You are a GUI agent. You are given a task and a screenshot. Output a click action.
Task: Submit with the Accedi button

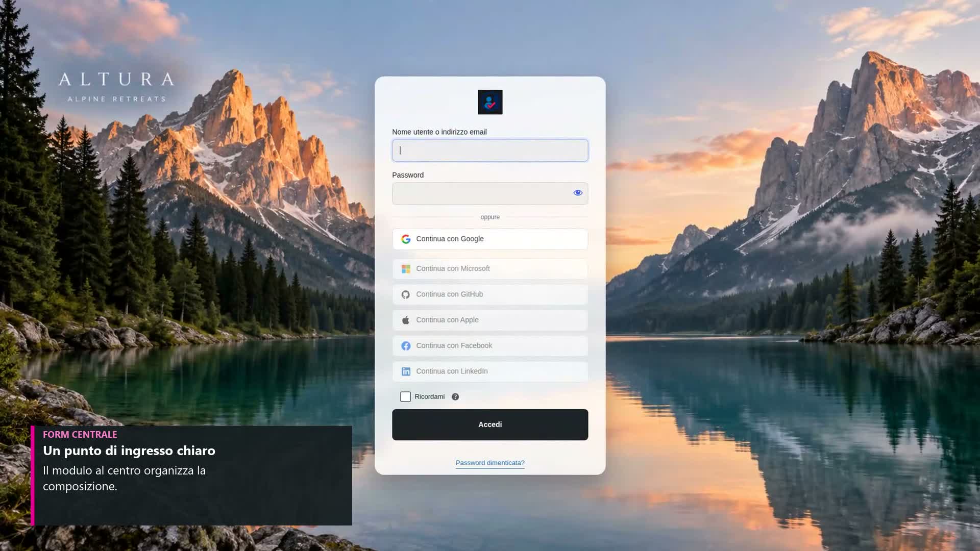tap(490, 424)
